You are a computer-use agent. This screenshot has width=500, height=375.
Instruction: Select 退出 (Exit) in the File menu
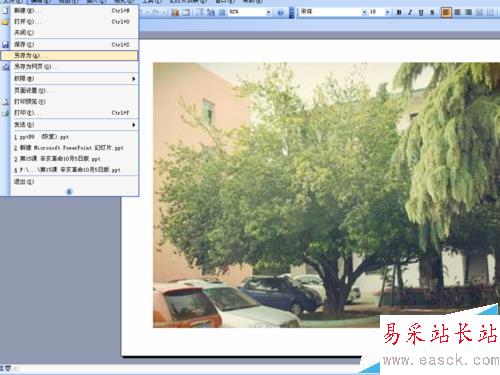pos(69,182)
